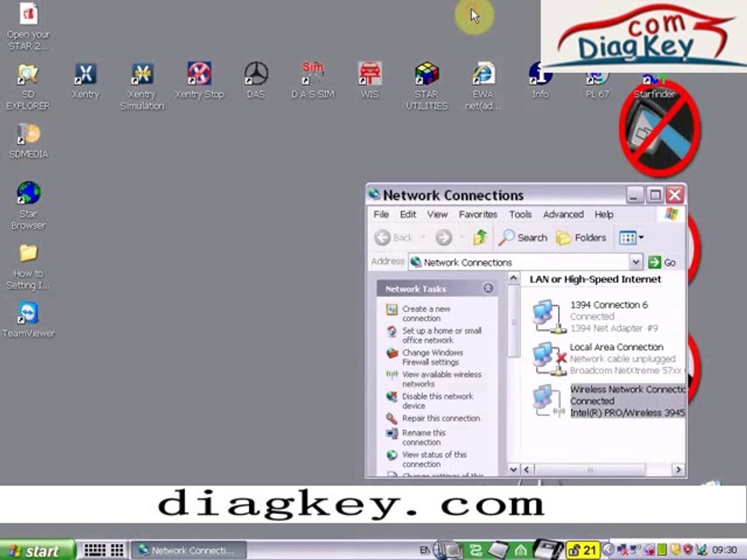
Task: Click the Forward arrow toolbar button
Action: point(444,237)
